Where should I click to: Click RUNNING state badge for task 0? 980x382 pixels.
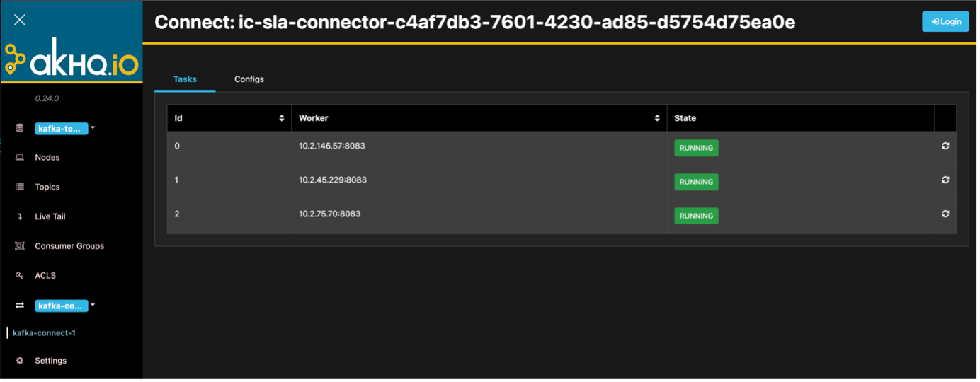[x=697, y=149]
